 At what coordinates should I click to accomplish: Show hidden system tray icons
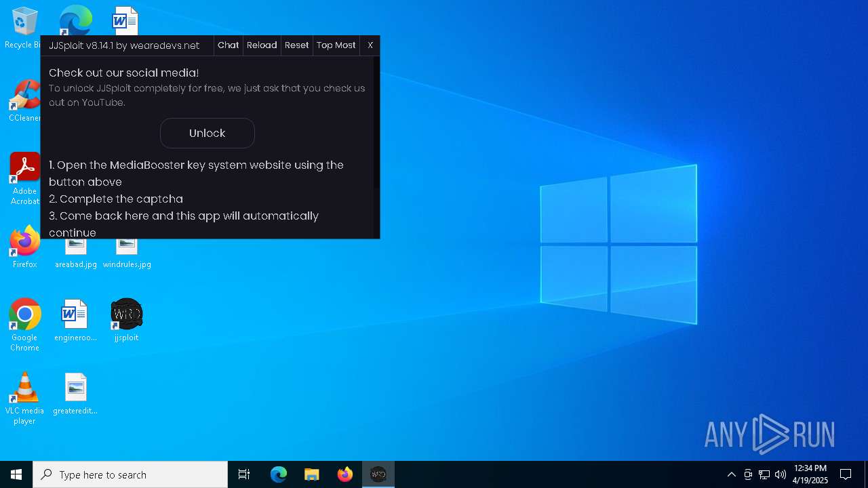[731, 474]
